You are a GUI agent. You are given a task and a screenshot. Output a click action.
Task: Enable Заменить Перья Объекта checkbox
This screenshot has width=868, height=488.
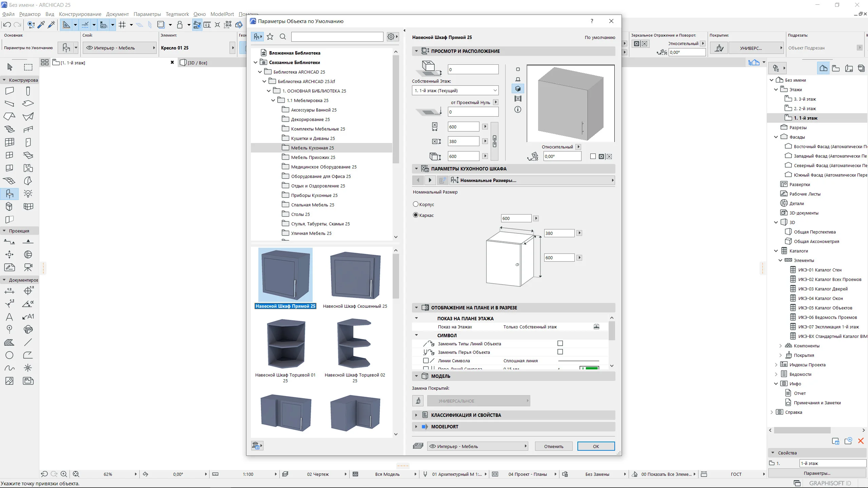[560, 352]
